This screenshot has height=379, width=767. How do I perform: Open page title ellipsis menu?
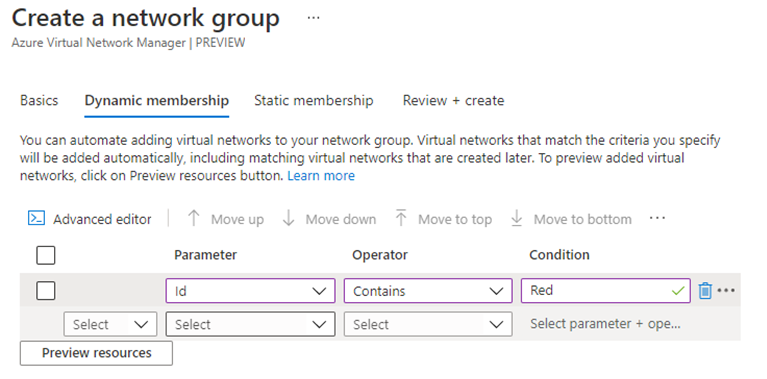click(x=314, y=18)
